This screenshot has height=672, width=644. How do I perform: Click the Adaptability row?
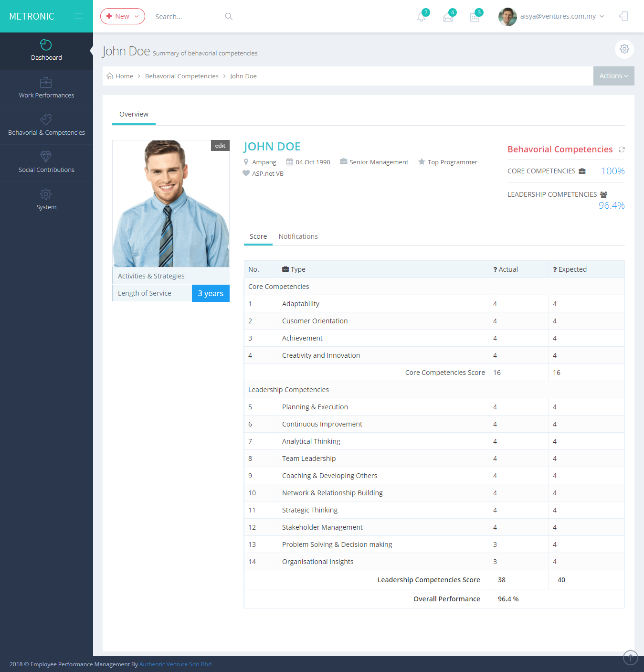tap(434, 304)
